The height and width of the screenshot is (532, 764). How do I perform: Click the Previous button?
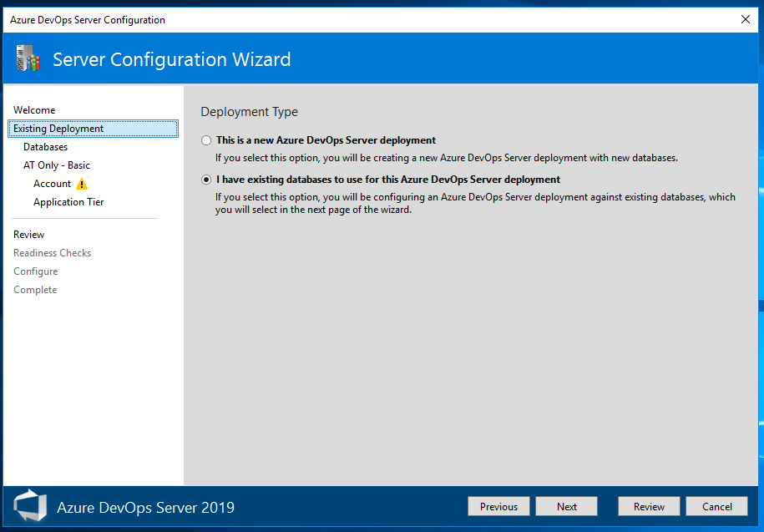[x=499, y=507]
